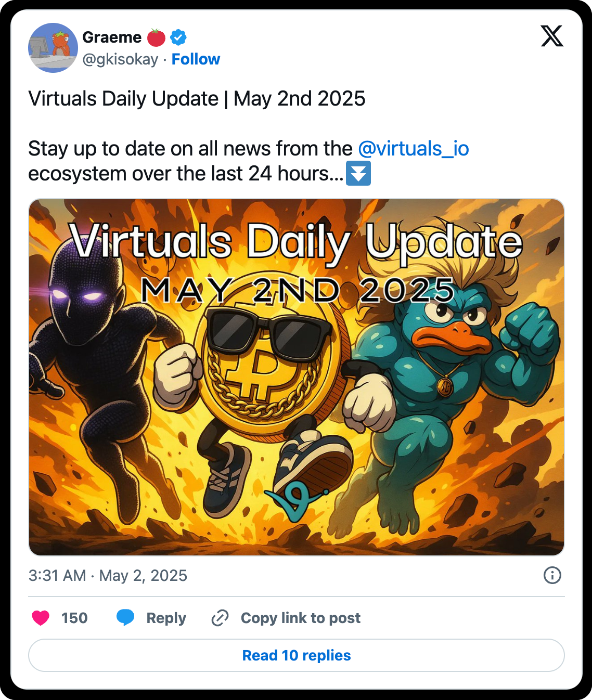Open Graeme's profile avatar
Viewport: 592px width, 700px height.
coord(53,48)
